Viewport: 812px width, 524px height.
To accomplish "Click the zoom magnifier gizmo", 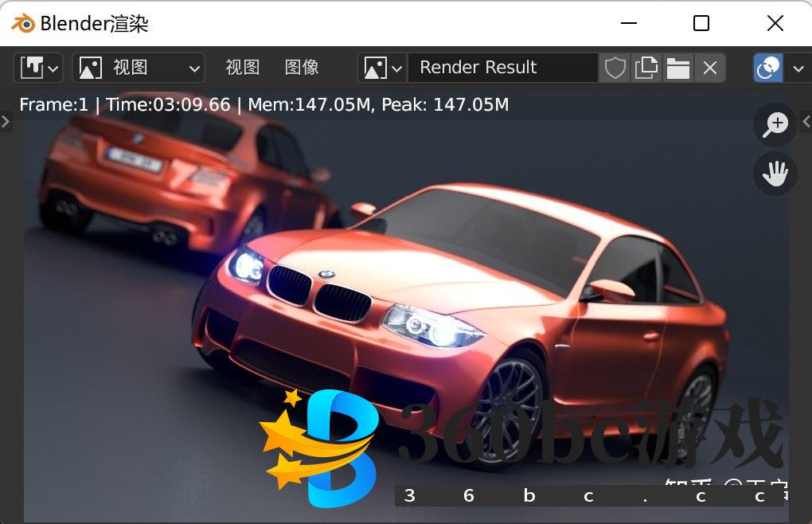I will point(775,125).
